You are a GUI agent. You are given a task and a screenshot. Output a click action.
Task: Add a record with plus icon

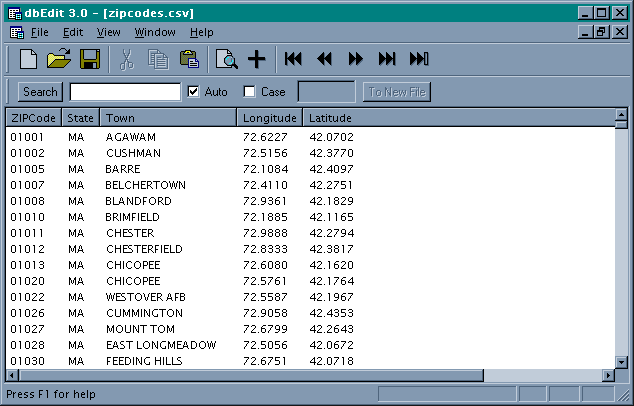[x=257, y=59]
